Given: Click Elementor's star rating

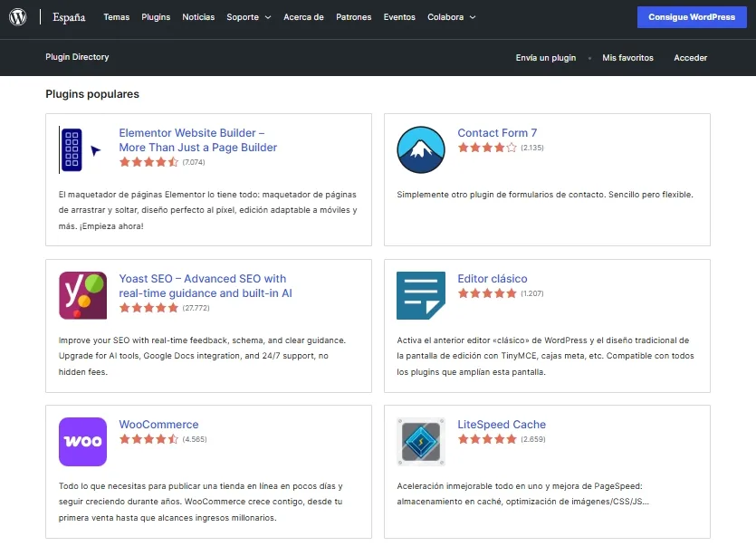Looking at the screenshot, I should (x=149, y=162).
